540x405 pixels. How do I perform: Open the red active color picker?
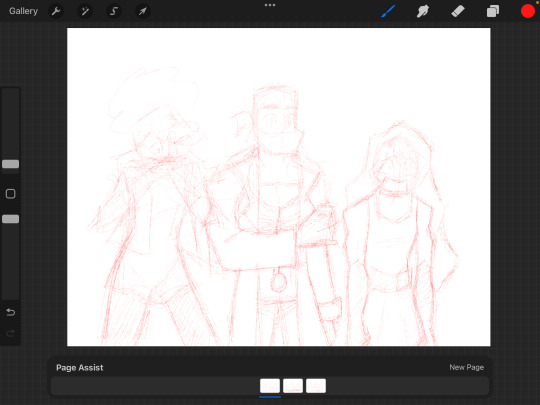528,11
